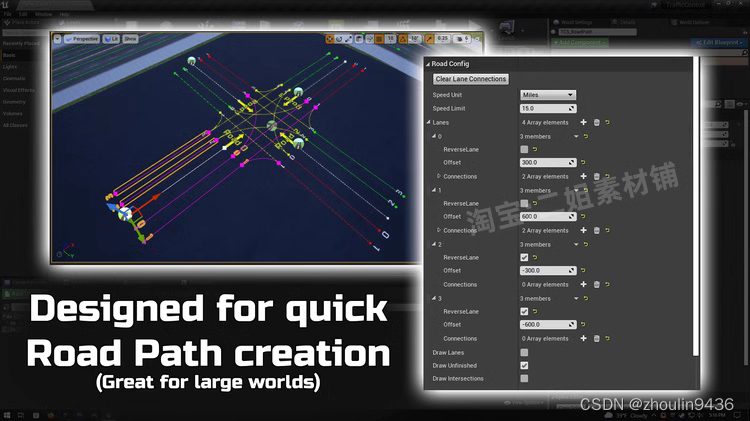Image resolution: width=750 pixels, height=421 pixels.
Task: Reset lane 0 members to default
Action: (585, 136)
